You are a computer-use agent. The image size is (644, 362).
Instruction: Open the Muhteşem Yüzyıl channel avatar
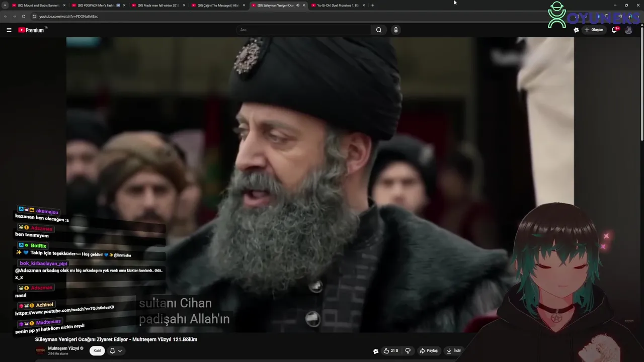click(x=40, y=350)
